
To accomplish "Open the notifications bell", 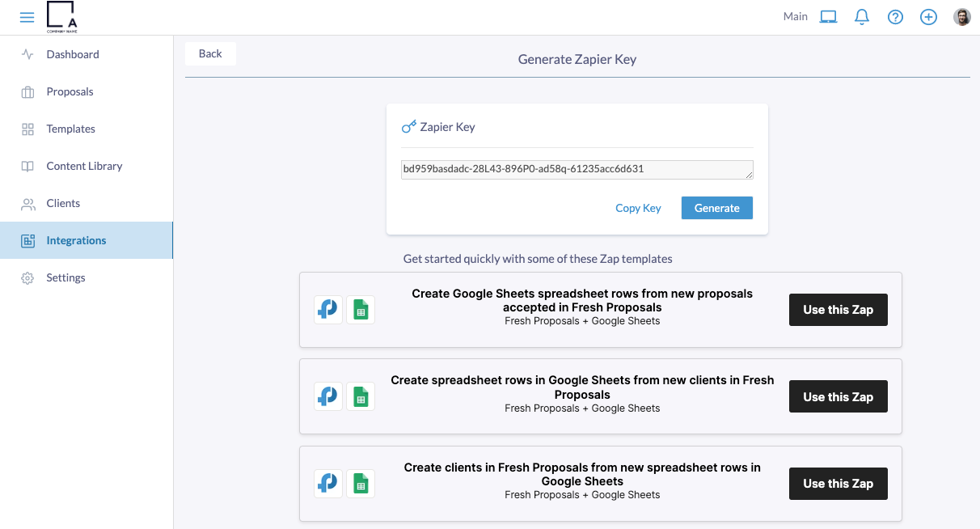I will click(x=862, y=17).
